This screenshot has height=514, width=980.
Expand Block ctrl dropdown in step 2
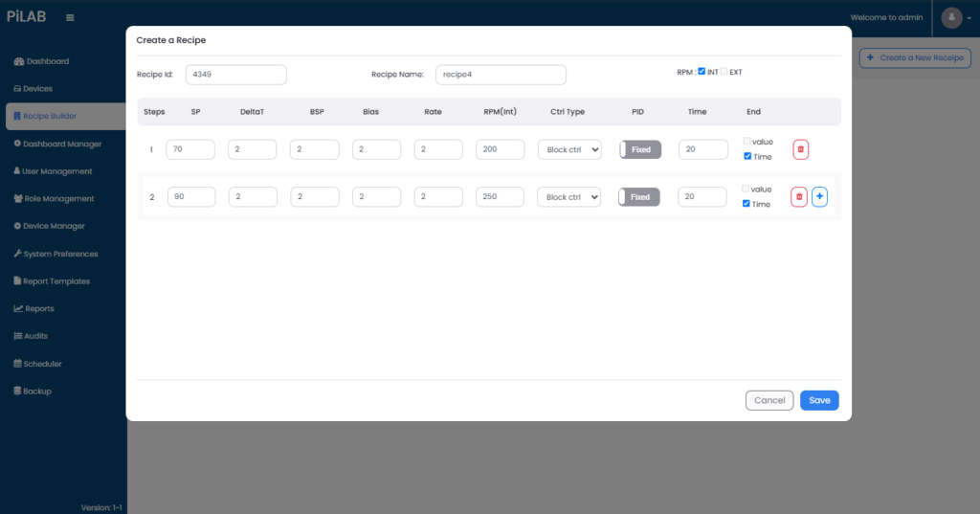569,197
